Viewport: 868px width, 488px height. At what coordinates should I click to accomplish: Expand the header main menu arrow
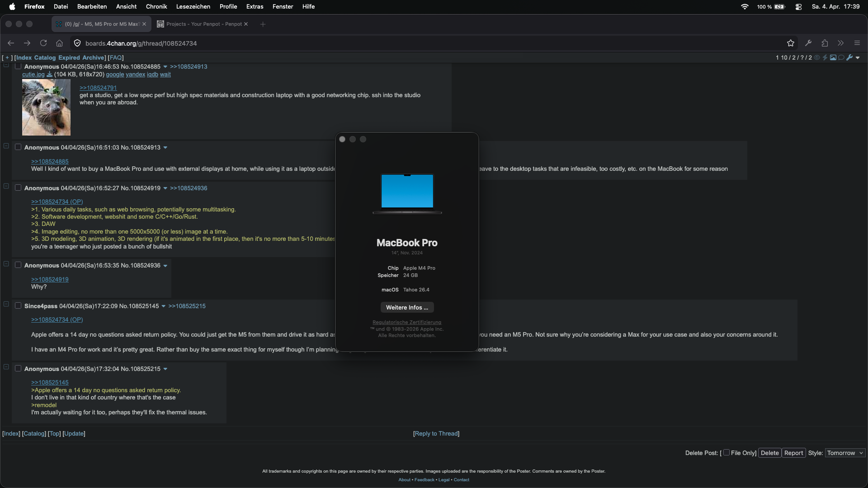pos(858,57)
